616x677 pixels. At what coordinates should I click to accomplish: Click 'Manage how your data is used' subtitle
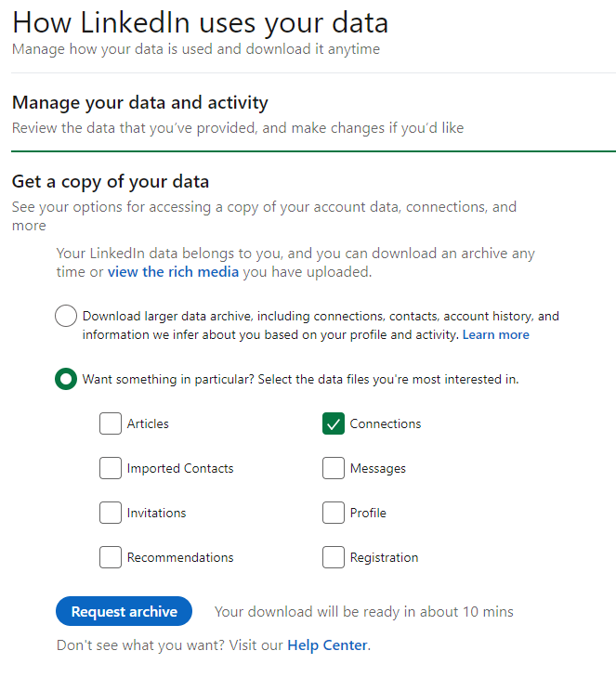pyautogui.click(x=196, y=49)
